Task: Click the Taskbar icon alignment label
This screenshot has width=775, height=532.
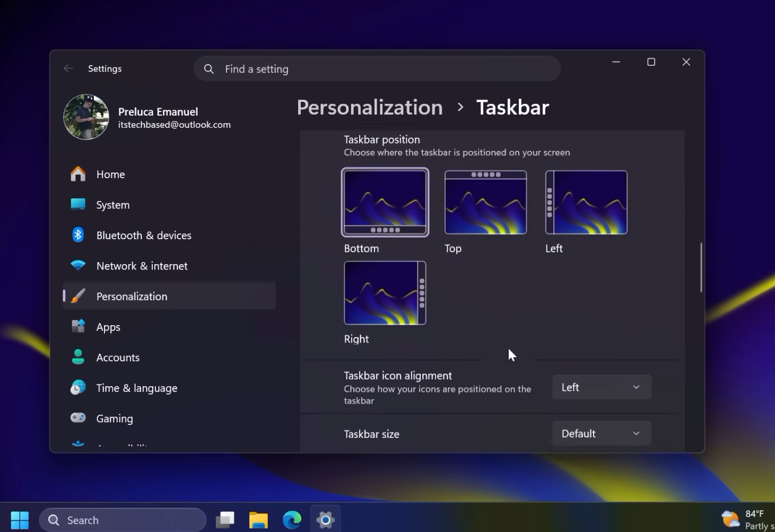Action: pos(398,376)
